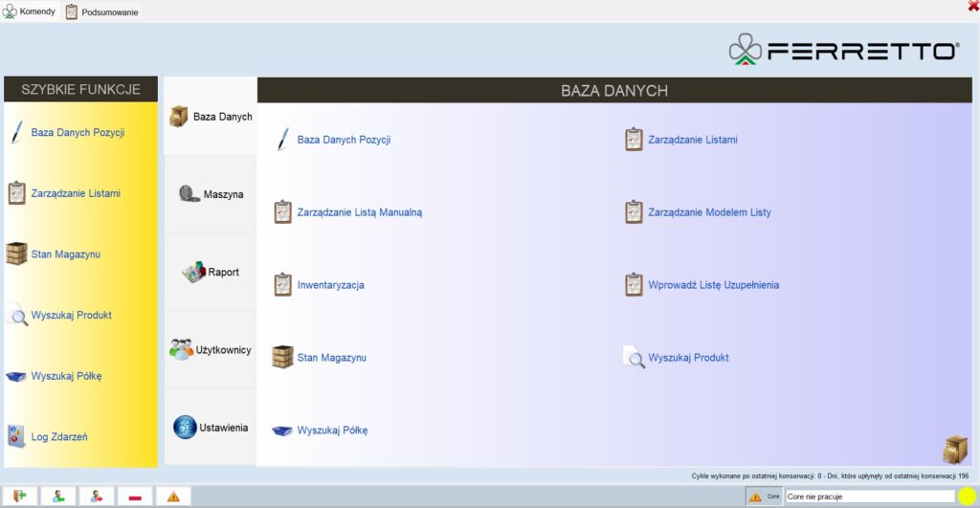Click the 'Core nie pracuje' status field
This screenshot has width=980, height=508.
[x=870, y=497]
